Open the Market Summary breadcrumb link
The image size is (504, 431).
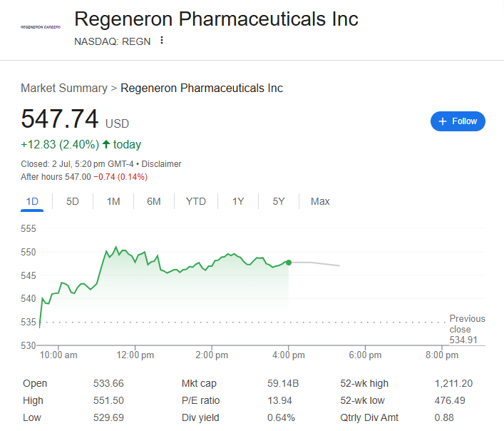(63, 88)
